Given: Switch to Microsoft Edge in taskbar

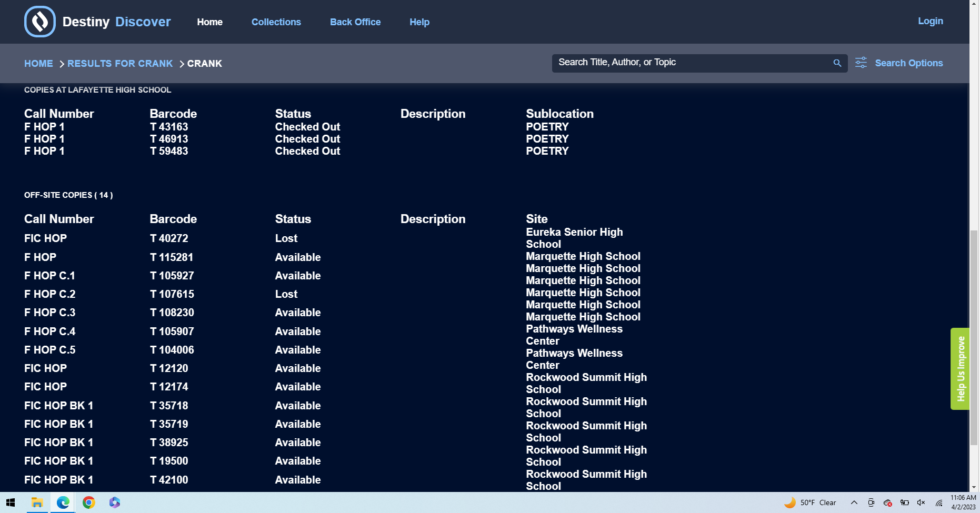Looking at the screenshot, I should click(x=63, y=502).
